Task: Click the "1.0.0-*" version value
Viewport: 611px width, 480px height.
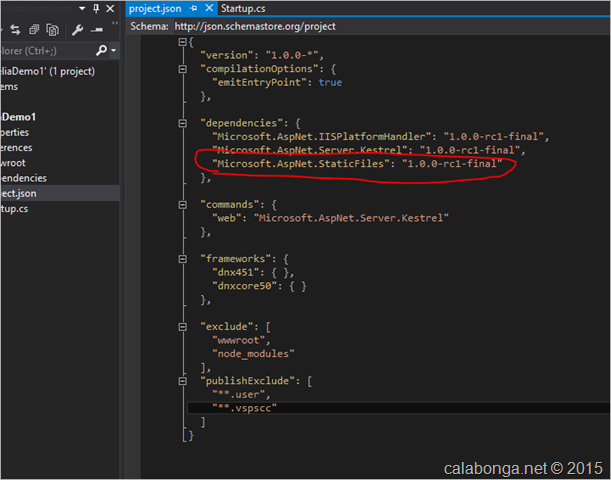Action: coord(291,55)
